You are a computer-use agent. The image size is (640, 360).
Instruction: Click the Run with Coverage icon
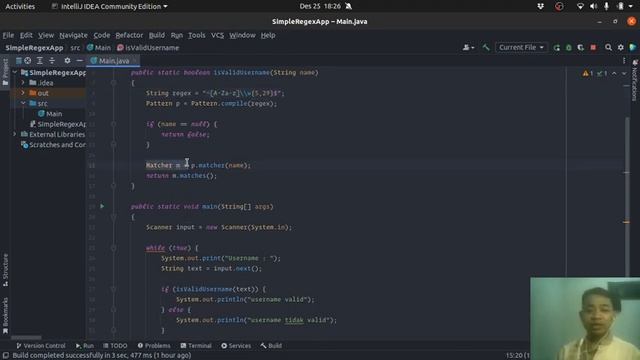pos(581,48)
